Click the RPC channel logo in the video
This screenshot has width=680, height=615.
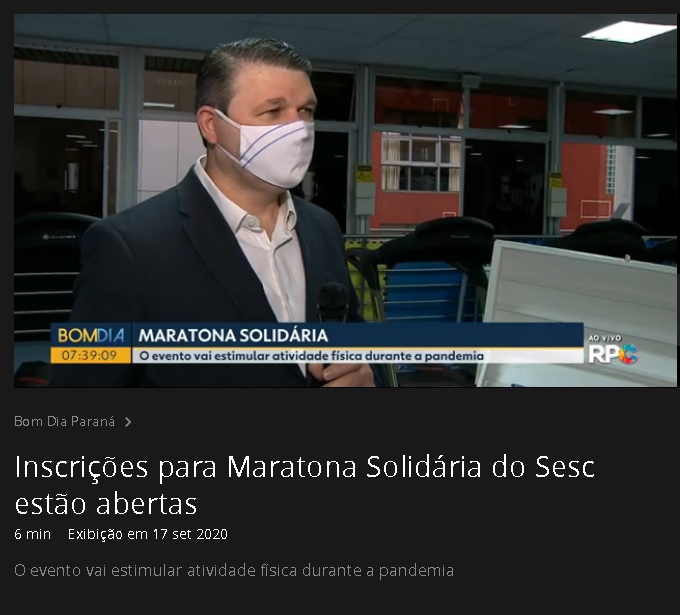pyautogui.click(x=613, y=353)
